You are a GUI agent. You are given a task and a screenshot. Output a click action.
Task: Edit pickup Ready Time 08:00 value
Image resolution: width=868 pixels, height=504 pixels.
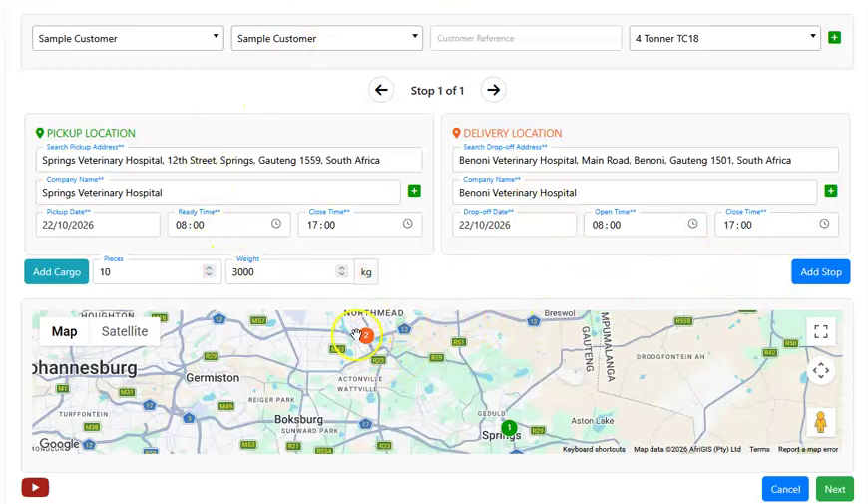190,225
